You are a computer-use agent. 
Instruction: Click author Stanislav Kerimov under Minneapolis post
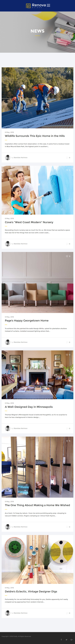tap(21, 428)
